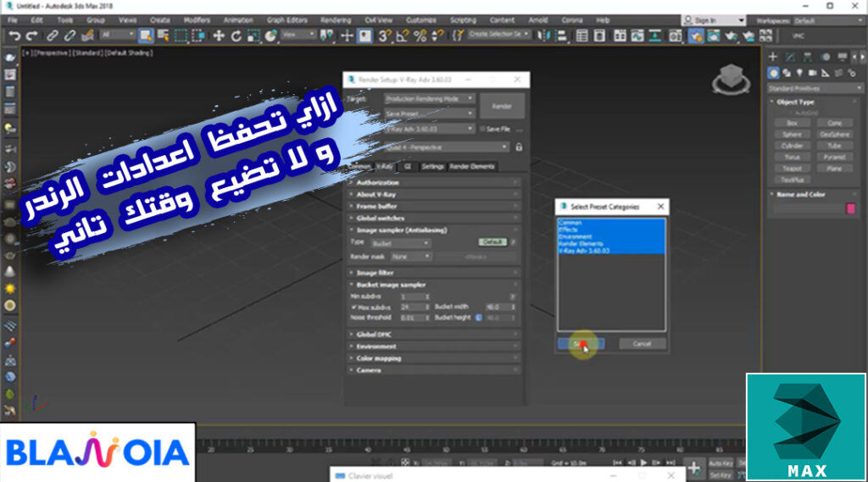Image resolution: width=868 pixels, height=482 pixels.
Task: Open Rendered Frame Window icon
Action: (x=714, y=36)
